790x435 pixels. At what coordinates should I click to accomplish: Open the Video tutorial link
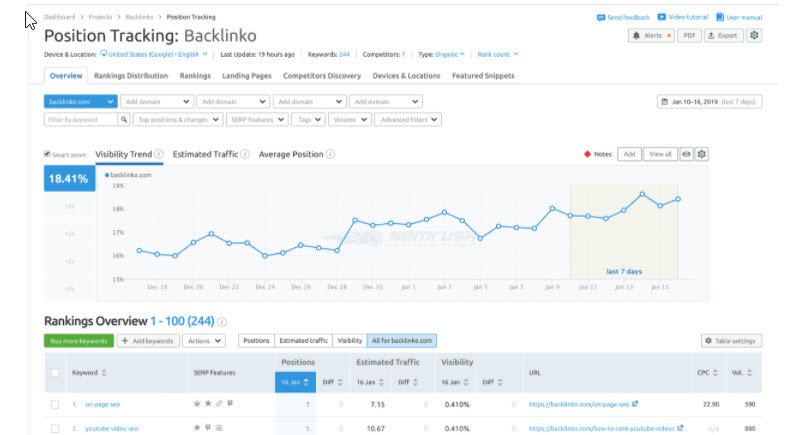683,17
